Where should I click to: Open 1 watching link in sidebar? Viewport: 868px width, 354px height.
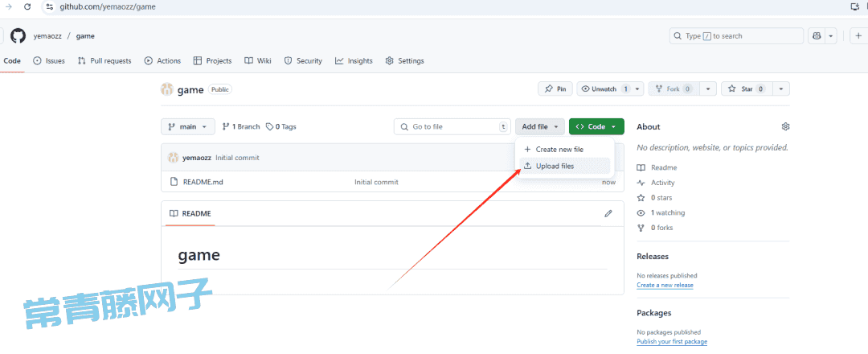pyautogui.click(x=661, y=212)
